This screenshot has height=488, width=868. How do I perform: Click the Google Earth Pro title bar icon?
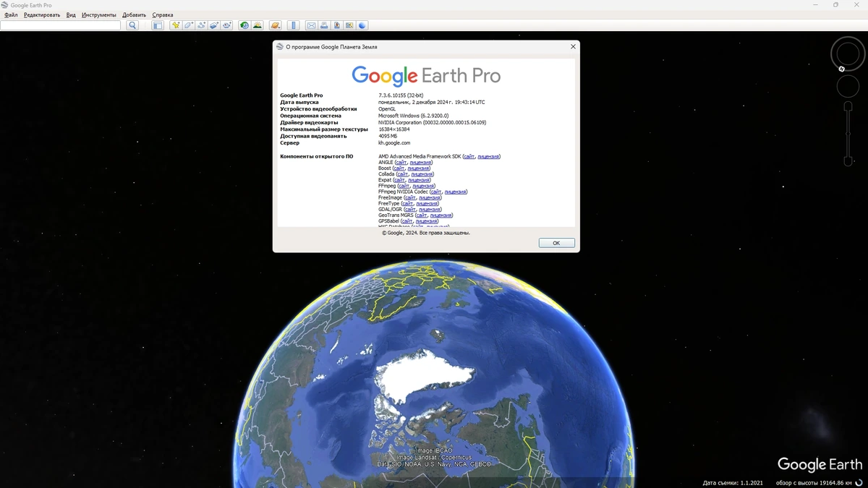coord(5,5)
